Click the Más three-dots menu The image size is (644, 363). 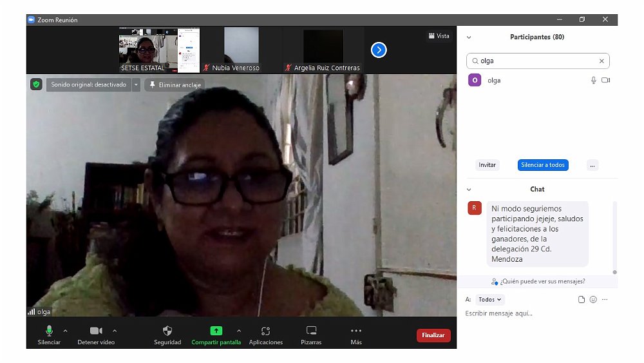tap(356, 331)
